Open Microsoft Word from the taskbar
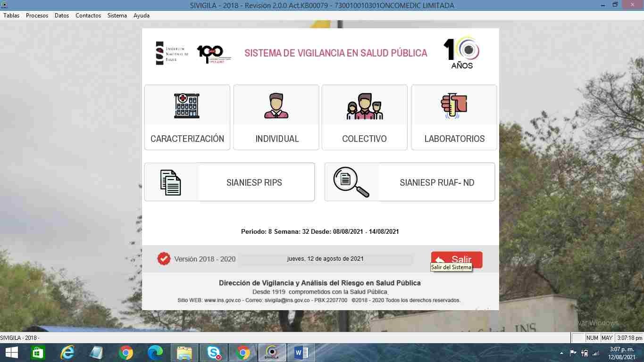Image resolution: width=644 pixels, height=362 pixels. [301, 353]
